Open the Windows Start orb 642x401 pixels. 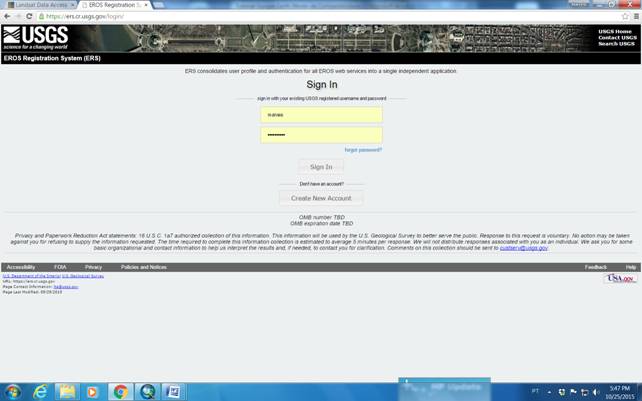(x=13, y=392)
